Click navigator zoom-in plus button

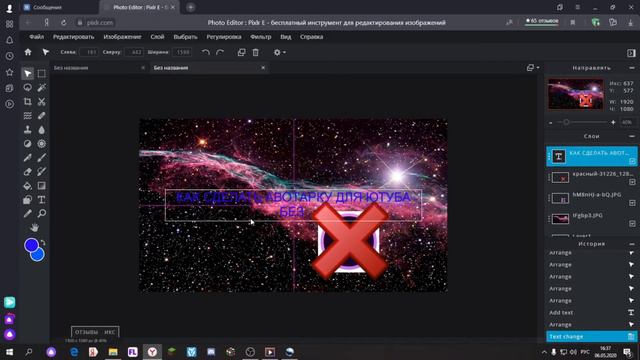(613, 122)
